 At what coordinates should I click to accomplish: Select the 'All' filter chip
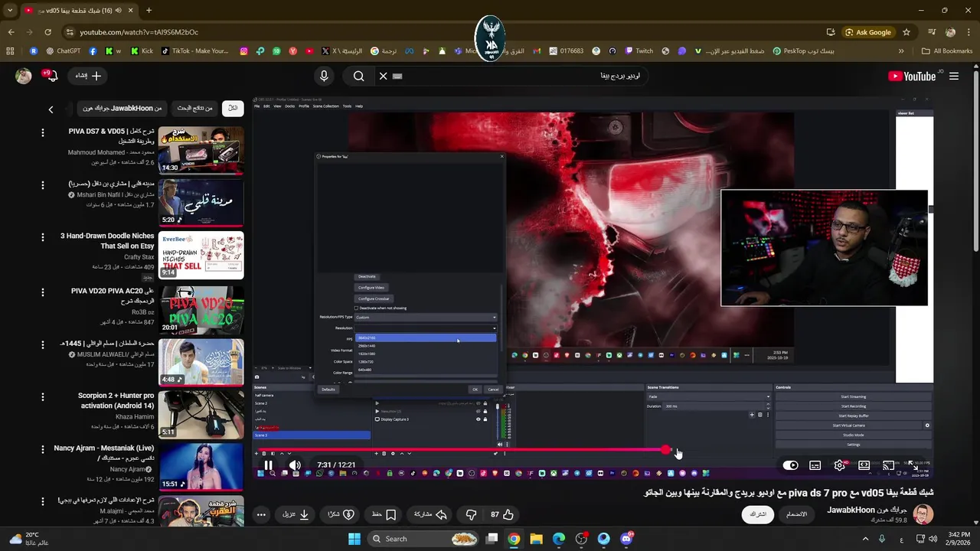click(233, 108)
